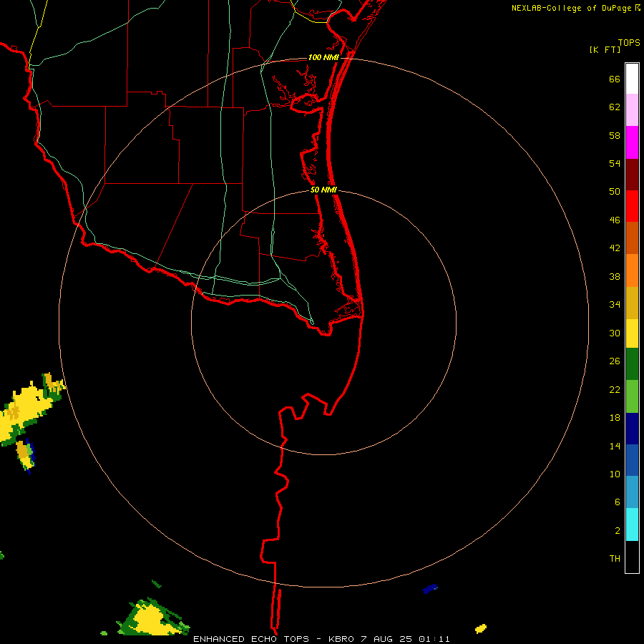Image resolution: width=644 pixels, height=644 pixels.
Task: Click the white swatch at the legend top
Action: tap(632, 79)
